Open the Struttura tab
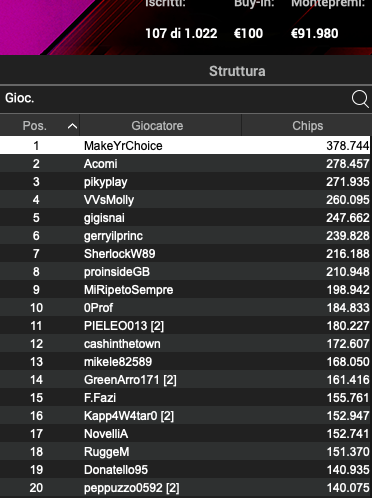 237,71
